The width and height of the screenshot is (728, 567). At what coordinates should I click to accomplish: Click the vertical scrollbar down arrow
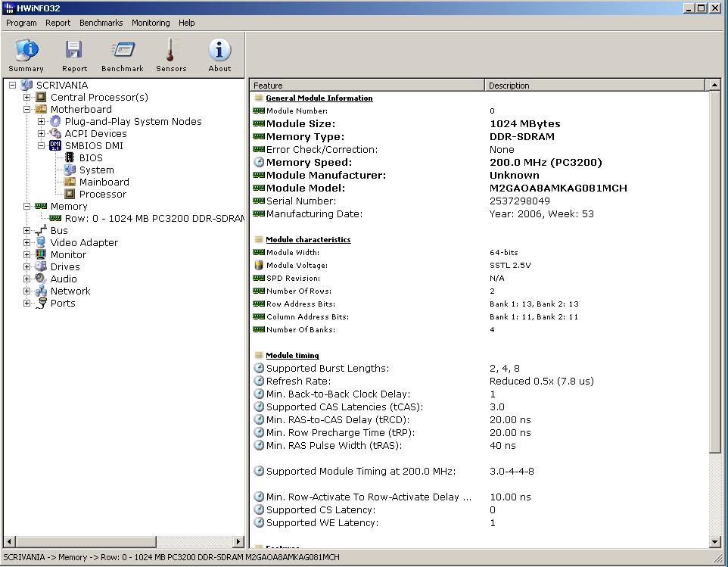(714, 541)
